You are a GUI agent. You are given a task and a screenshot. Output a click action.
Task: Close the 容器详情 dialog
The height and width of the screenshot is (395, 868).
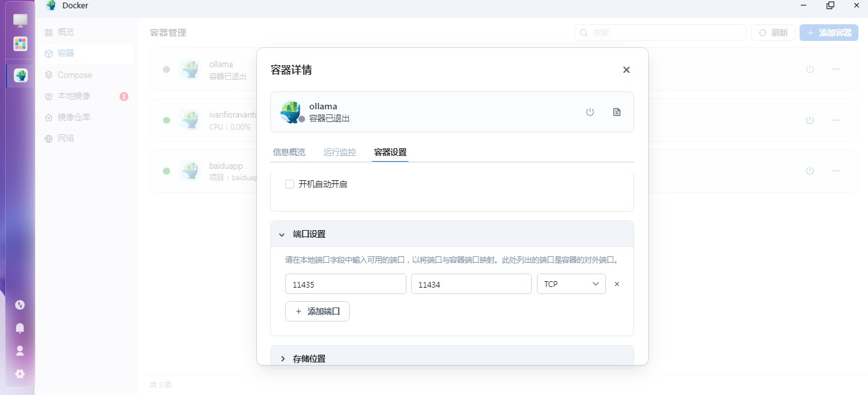coord(626,70)
